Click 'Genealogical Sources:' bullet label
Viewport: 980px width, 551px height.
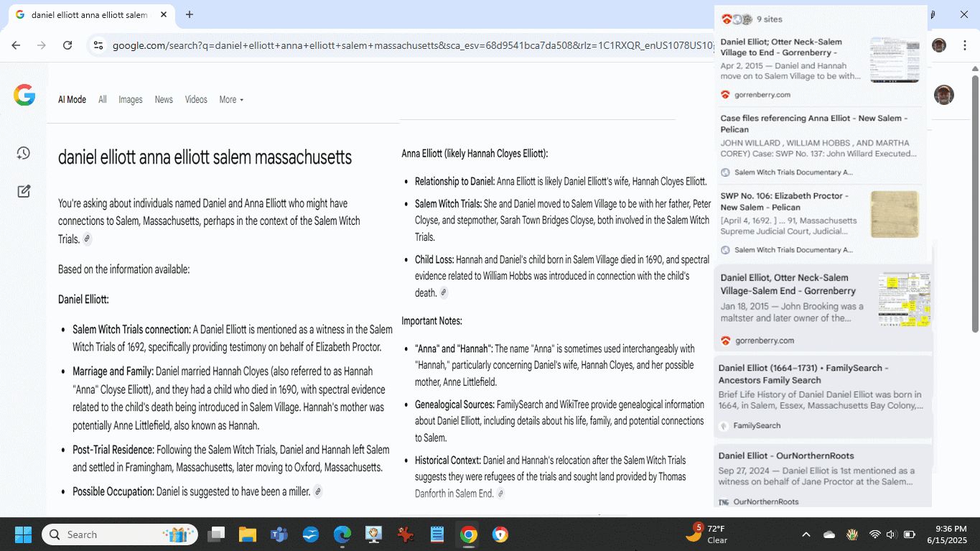454,404
